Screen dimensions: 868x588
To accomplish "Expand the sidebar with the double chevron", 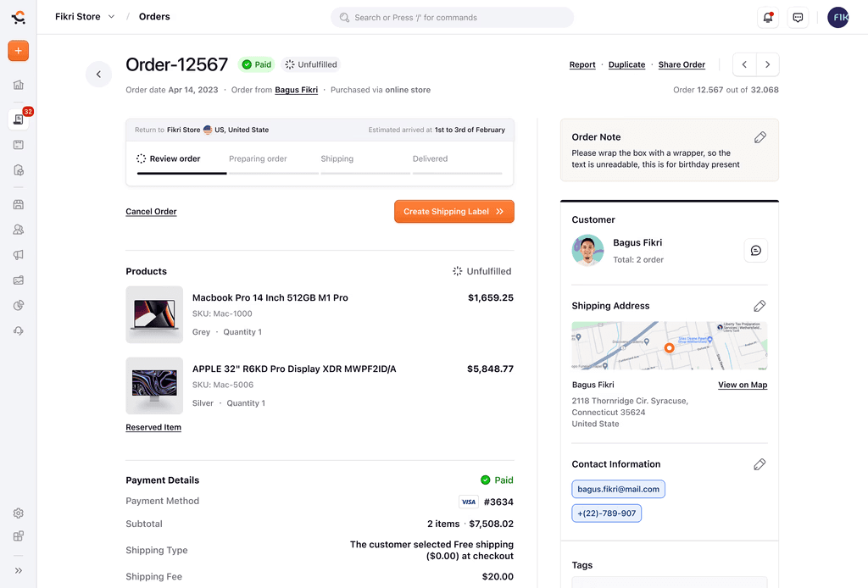I will (19, 570).
